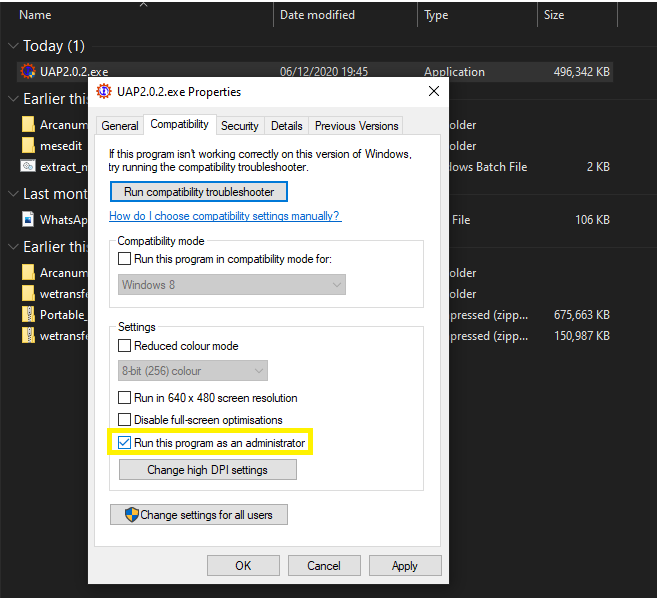Open the 8-bit (256) colour dropdown
This screenshot has height=598, width=657.
click(x=192, y=371)
